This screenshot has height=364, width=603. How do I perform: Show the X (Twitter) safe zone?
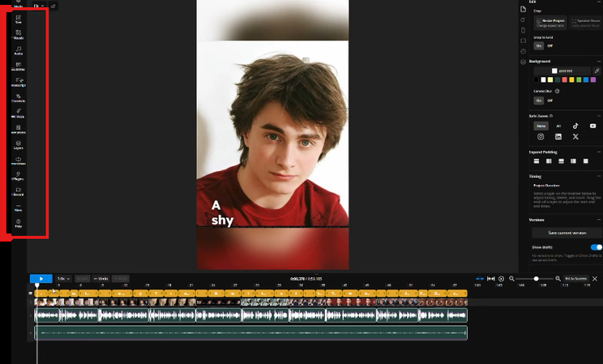coord(575,136)
